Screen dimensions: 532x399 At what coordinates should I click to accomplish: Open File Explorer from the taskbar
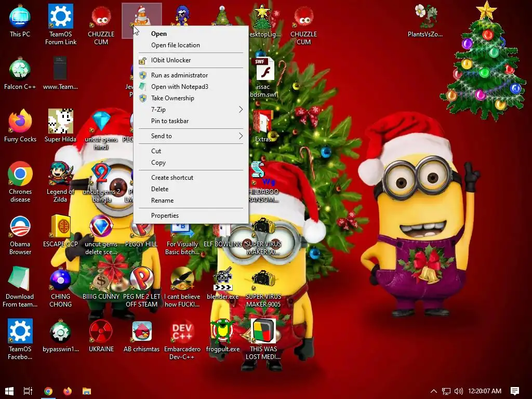point(87,391)
